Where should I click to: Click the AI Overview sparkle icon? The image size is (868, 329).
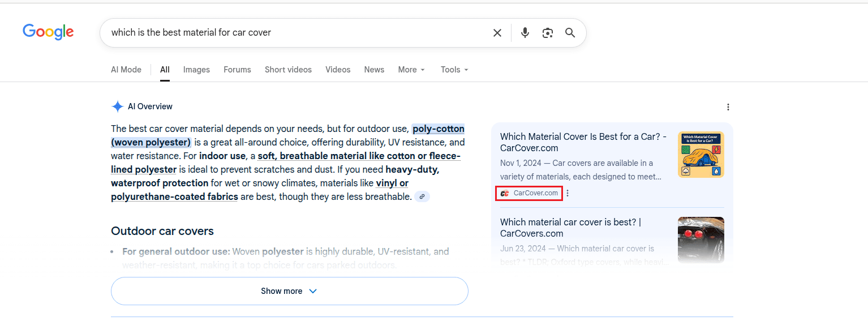click(117, 106)
